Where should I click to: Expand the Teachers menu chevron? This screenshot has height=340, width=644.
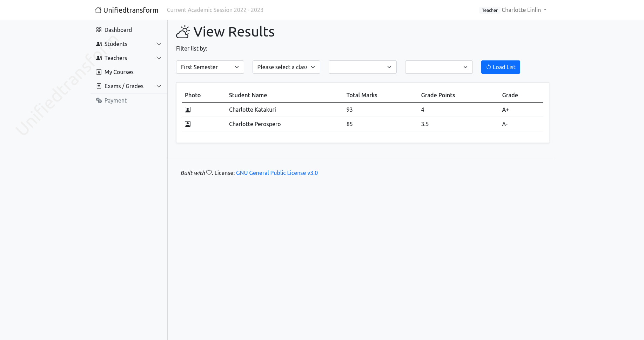pos(159,58)
